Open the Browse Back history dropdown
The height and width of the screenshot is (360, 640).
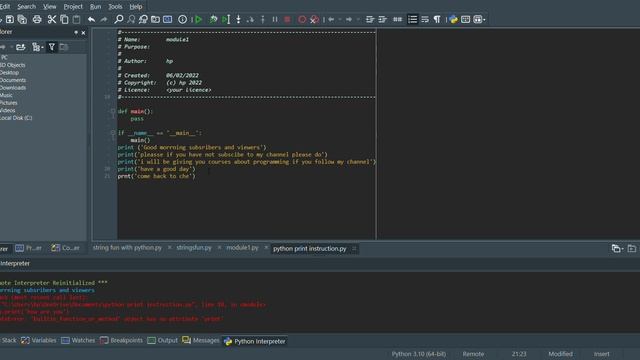(340, 20)
